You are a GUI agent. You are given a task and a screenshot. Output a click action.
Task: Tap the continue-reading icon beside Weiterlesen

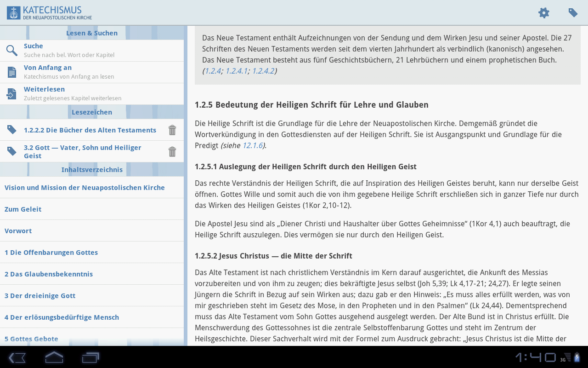tap(11, 93)
